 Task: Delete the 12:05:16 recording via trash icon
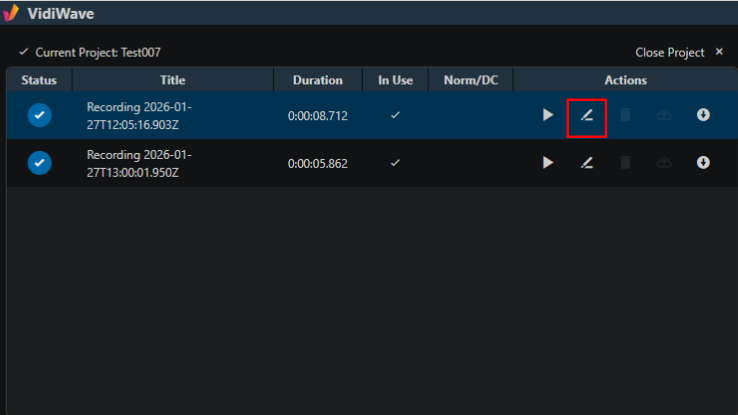pos(625,115)
